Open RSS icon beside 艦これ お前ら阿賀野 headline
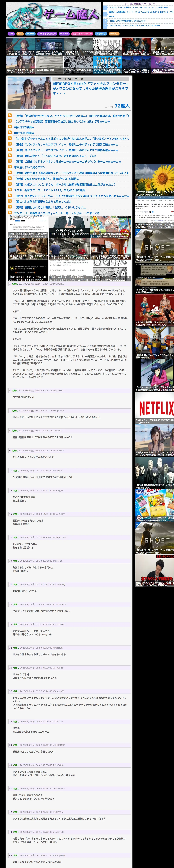Screen dimensions: 174x868 click(10, 201)
